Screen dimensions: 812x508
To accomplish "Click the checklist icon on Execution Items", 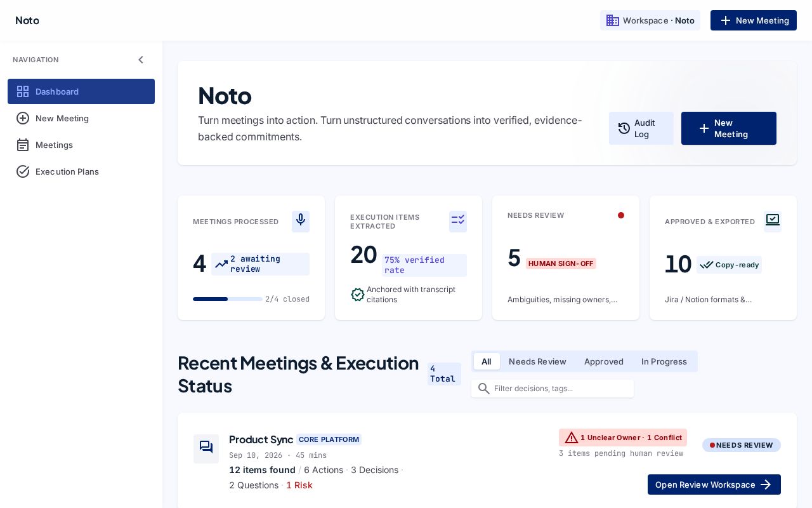I will (x=458, y=221).
